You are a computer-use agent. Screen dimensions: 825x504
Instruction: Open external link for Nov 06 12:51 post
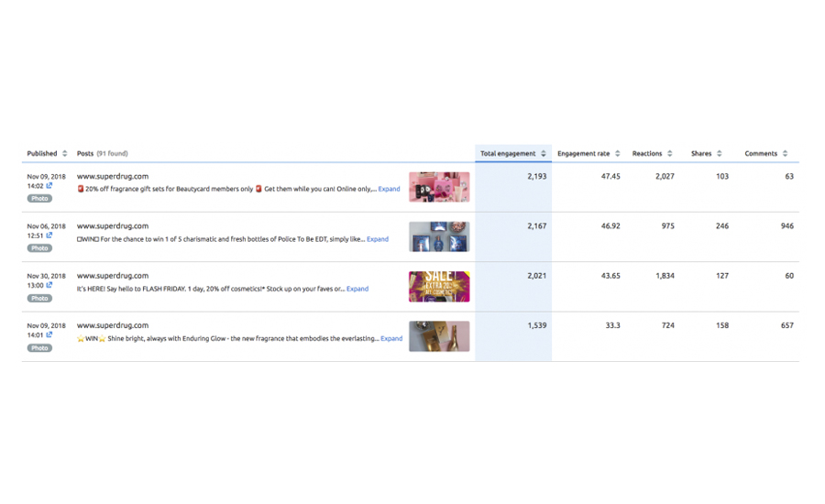pyautogui.click(x=49, y=236)
